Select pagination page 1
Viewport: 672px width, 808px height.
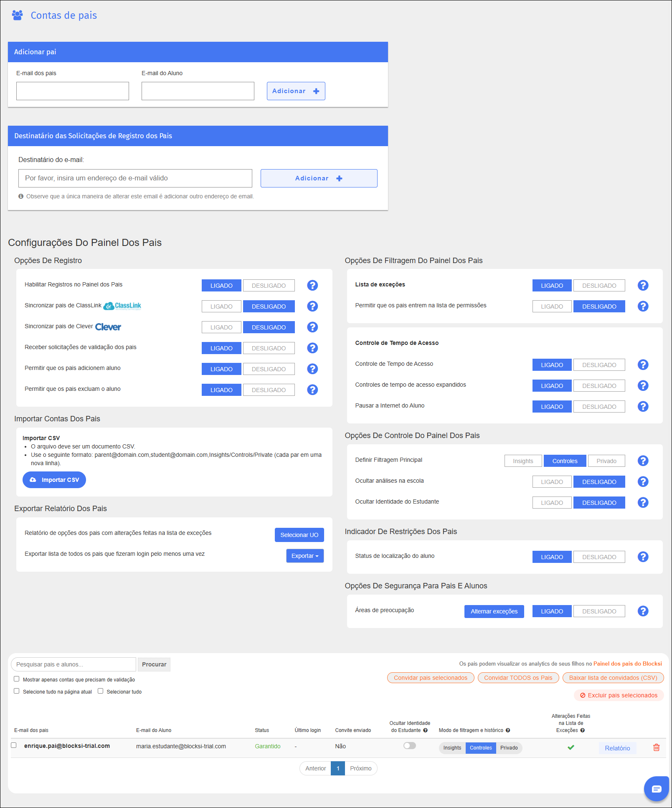point(338,768)
